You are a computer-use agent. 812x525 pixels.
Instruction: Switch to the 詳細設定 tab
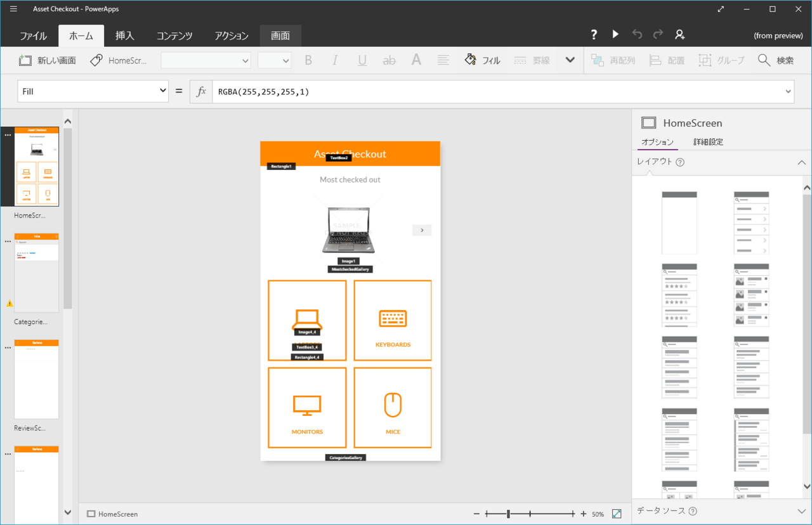708,142
